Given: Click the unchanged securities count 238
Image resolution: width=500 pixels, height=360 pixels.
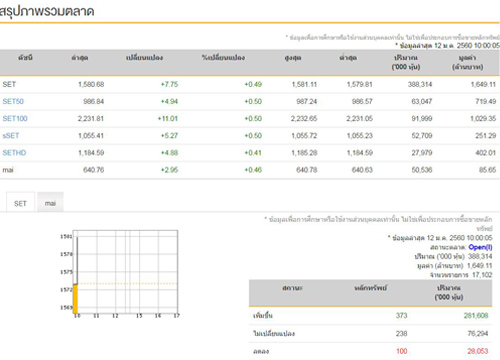Looking at the screenshot, I should [401, 333].
